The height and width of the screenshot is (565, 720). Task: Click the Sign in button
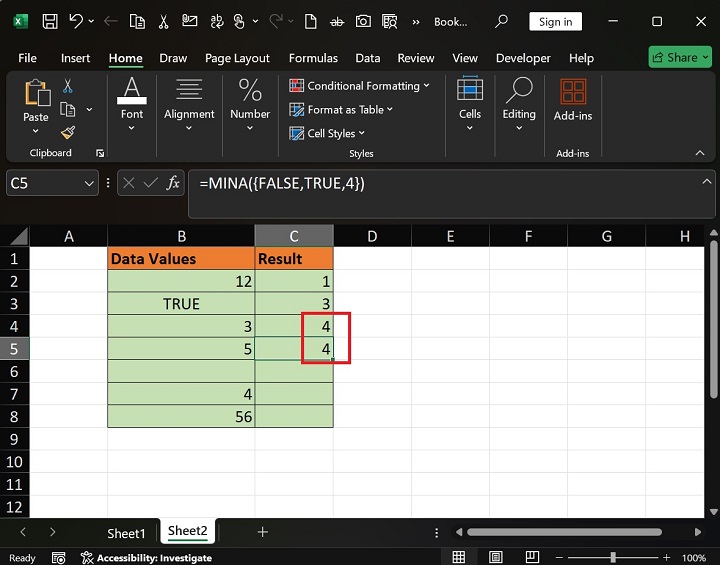[x=555, y=21]
